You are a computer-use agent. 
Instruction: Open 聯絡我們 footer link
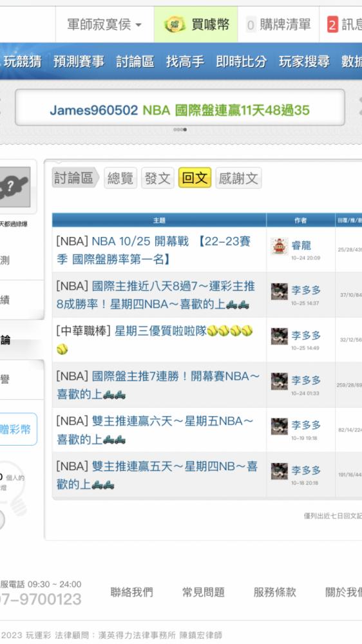pyautogui.click(x=131, y=592)
